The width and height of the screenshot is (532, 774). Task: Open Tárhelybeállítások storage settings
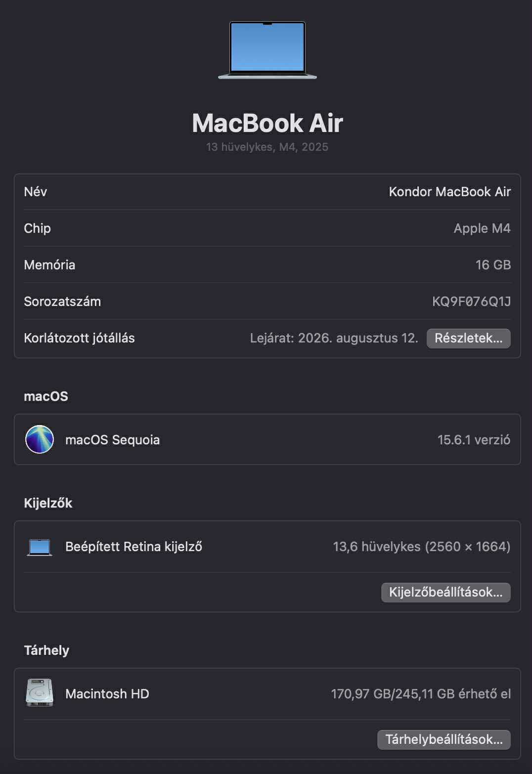click(x=443, y=739)
